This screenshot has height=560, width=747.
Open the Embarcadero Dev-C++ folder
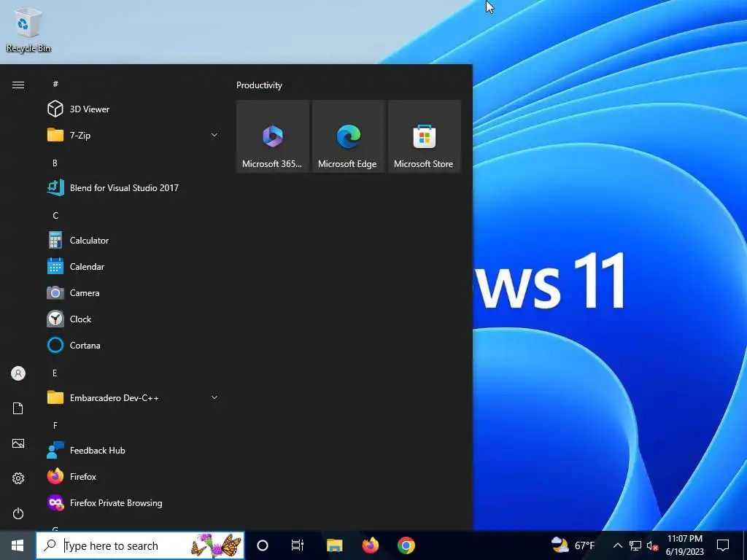(x=133, y=397)
